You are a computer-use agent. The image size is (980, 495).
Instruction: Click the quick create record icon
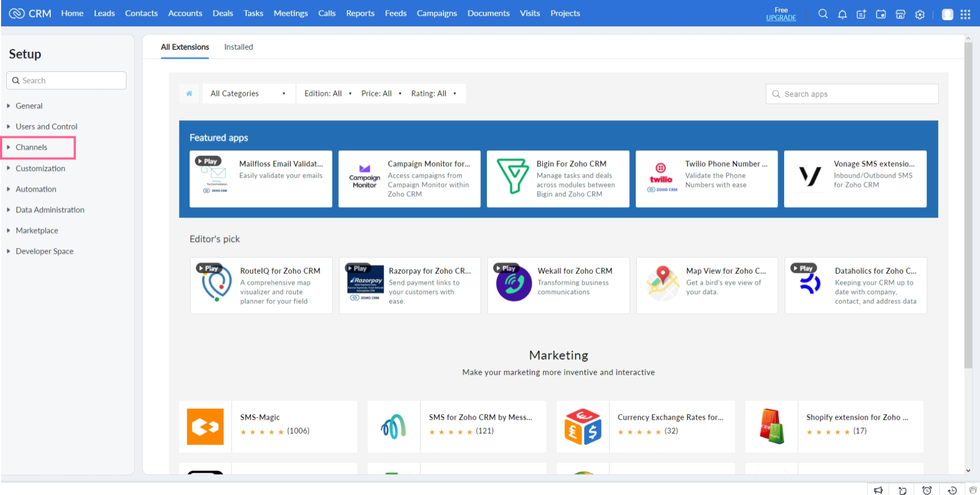pyautogui.click(x=861, y=14)
